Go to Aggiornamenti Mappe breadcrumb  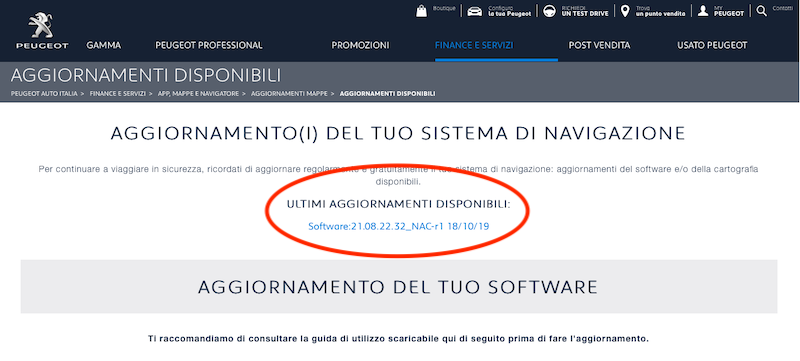click(289, 94)
